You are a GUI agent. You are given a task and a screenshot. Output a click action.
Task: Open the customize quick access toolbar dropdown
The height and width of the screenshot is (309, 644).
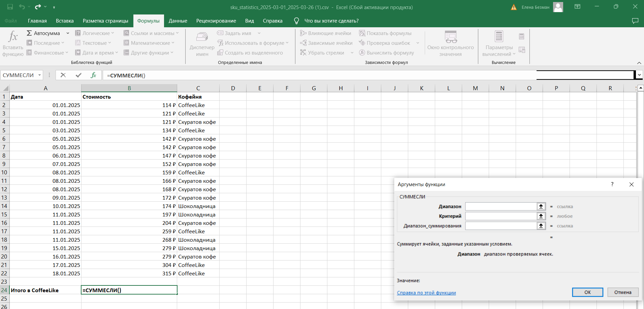click(x=54, y=7)
